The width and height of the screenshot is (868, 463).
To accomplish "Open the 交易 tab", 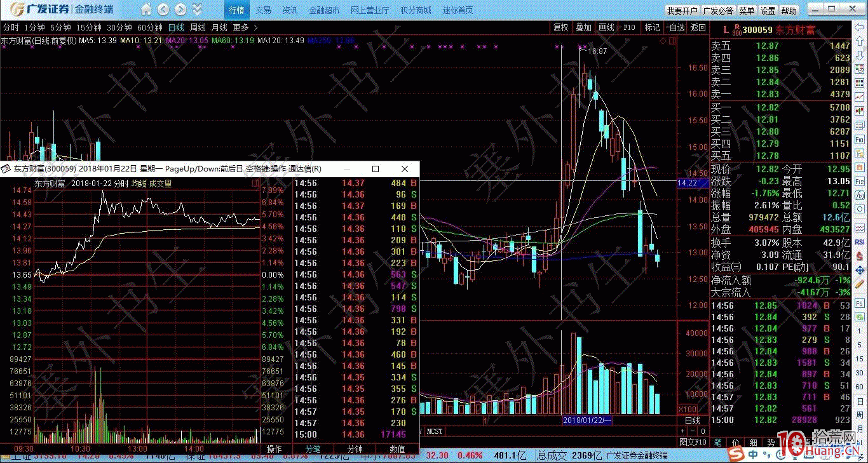I will [263, 10].
